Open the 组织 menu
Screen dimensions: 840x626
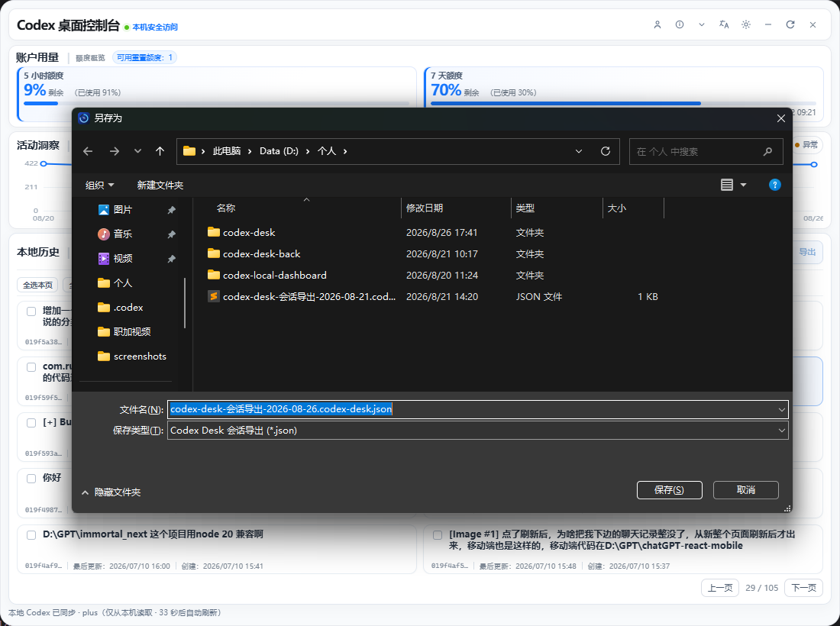point(99,186)
